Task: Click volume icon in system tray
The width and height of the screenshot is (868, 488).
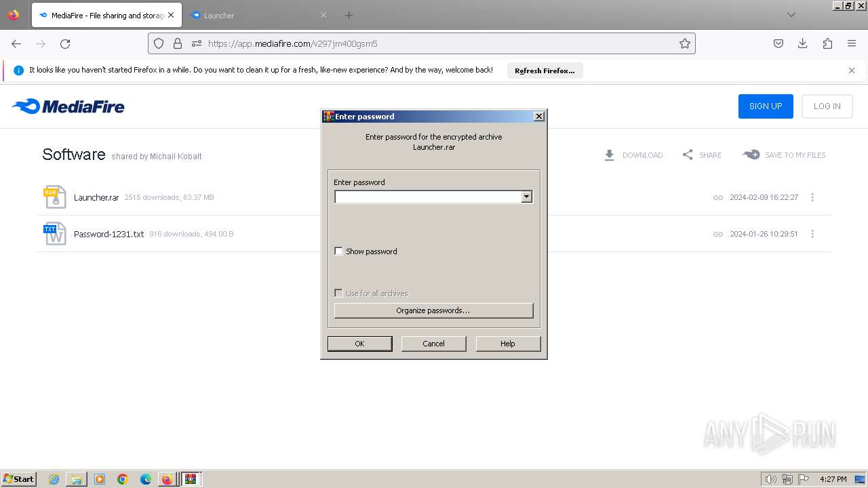Action: point(770,479)
